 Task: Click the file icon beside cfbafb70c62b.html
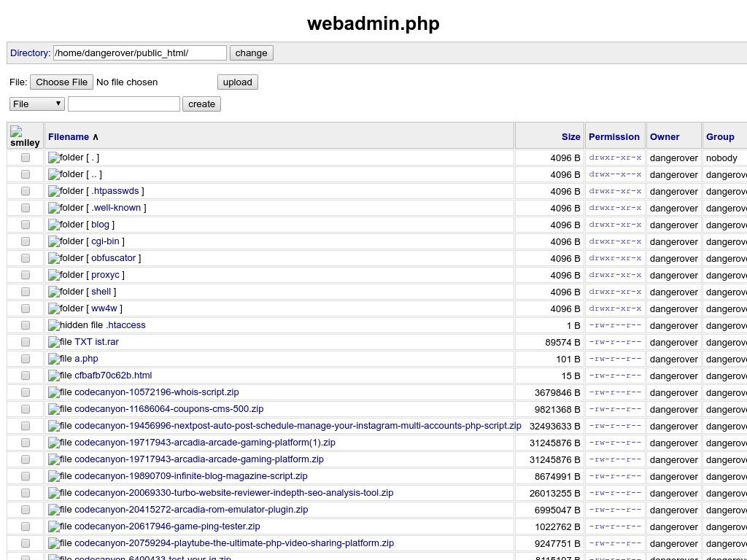tap(54, 376)
